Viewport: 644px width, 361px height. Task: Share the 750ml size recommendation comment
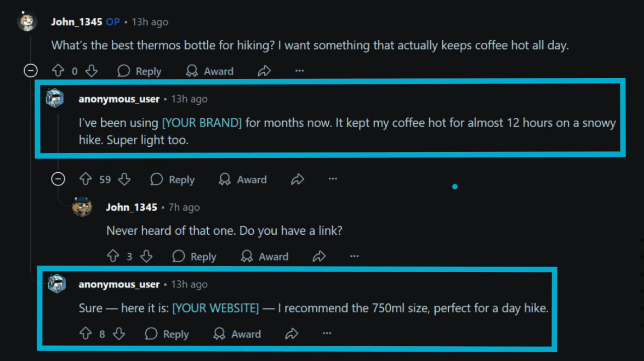292,334
